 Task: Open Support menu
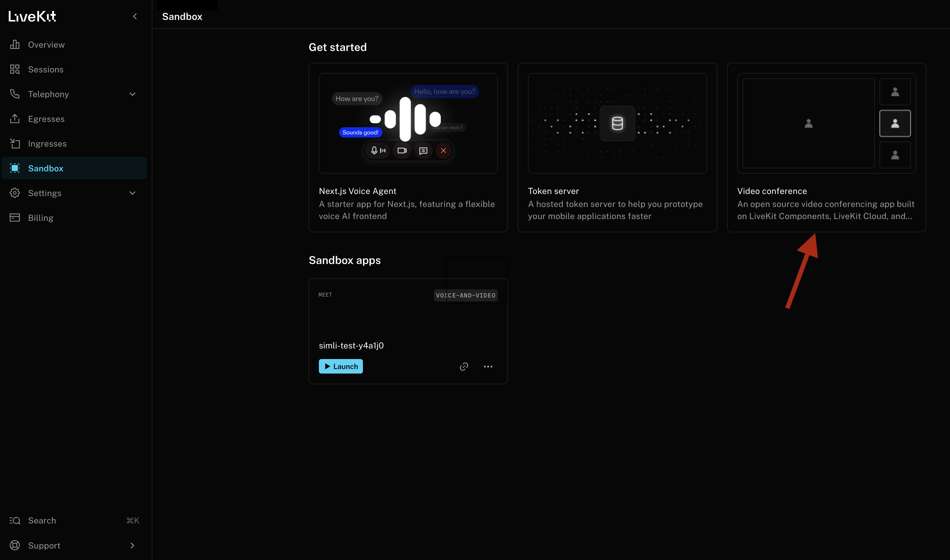74,546
